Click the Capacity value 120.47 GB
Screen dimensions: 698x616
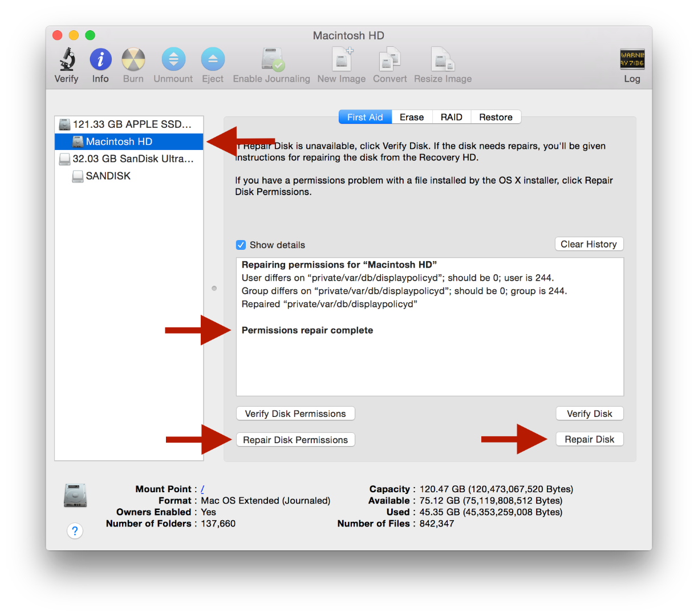point(496,489)
